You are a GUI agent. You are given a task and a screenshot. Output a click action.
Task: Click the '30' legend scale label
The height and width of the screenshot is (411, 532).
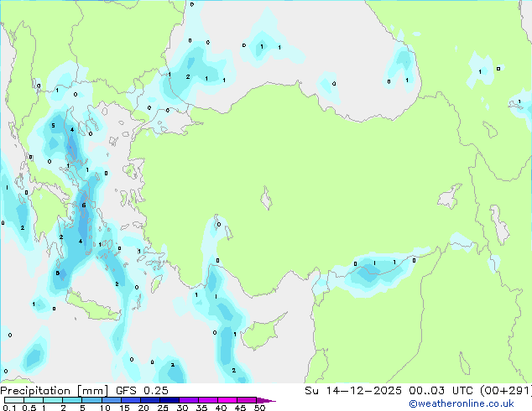pos(182,408)
